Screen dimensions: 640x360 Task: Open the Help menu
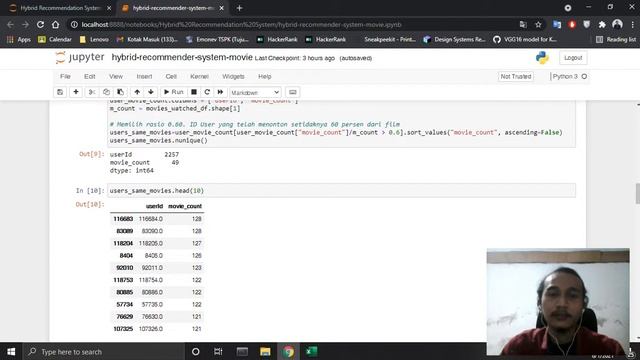click(264, 76)
